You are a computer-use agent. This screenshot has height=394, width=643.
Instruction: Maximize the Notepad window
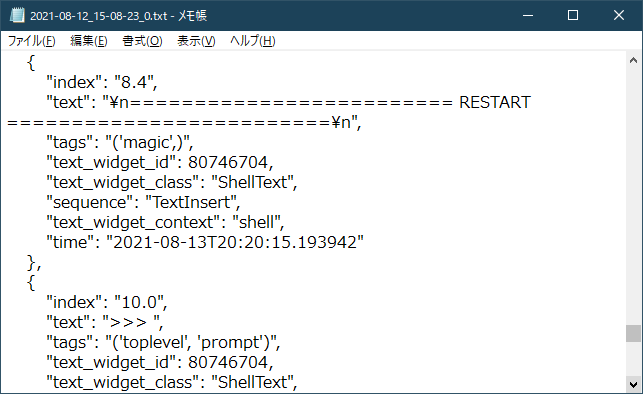[573, 16]
